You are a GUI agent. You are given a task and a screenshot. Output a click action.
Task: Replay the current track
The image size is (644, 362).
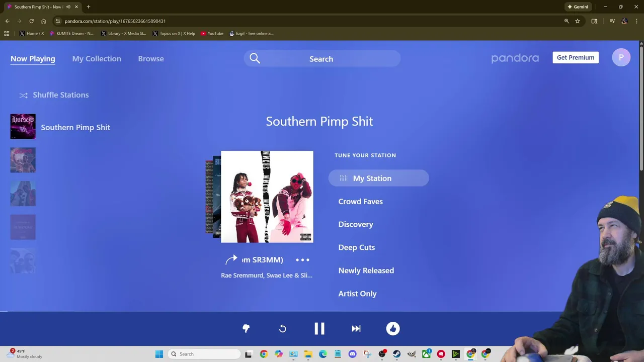(x=283, y=329)
